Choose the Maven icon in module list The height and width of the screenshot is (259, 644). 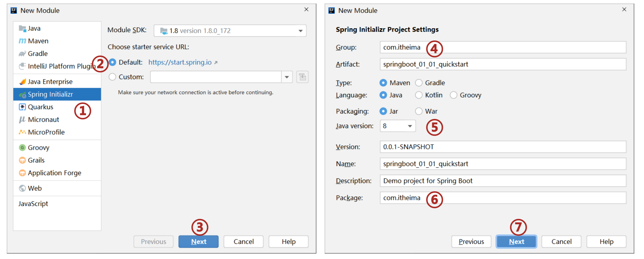coord(23,41)
